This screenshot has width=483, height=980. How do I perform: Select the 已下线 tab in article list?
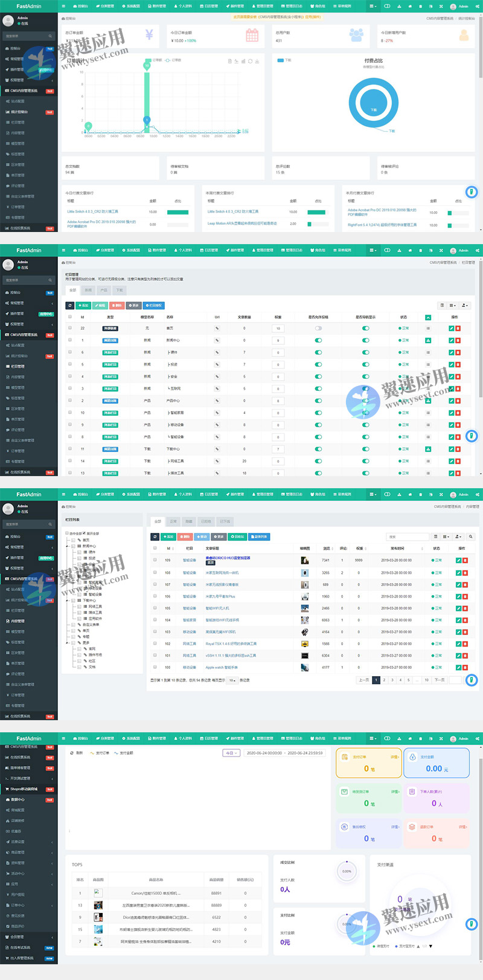225,521
